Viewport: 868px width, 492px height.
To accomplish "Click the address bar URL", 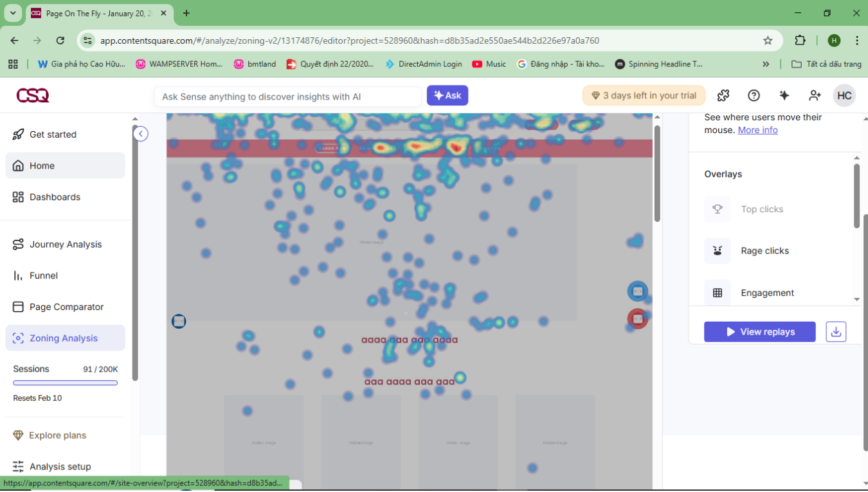I will (x=350, y=41).
